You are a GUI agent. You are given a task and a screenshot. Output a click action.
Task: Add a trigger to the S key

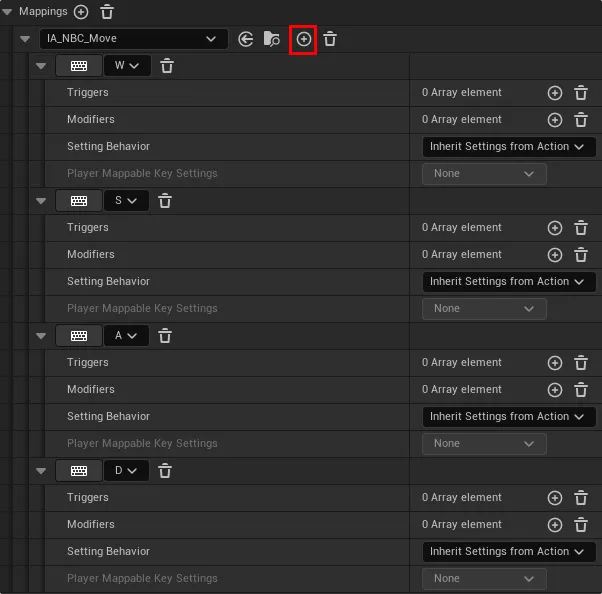click(555, 228)
